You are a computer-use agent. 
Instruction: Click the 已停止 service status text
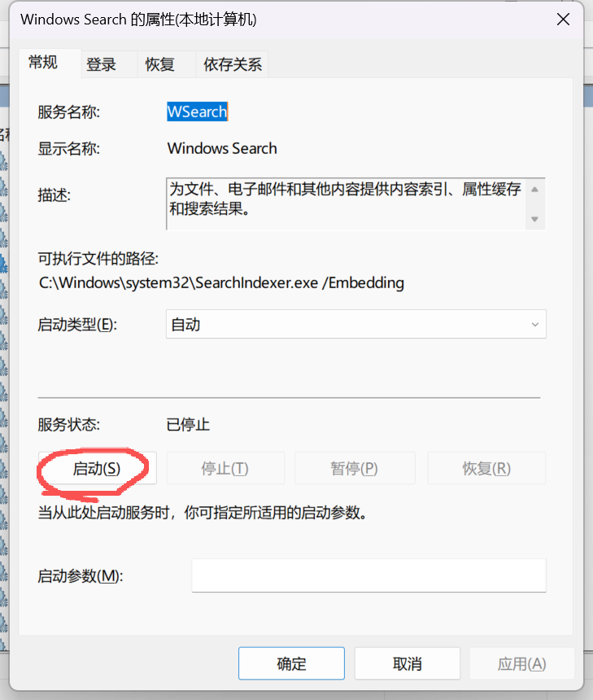188,424
